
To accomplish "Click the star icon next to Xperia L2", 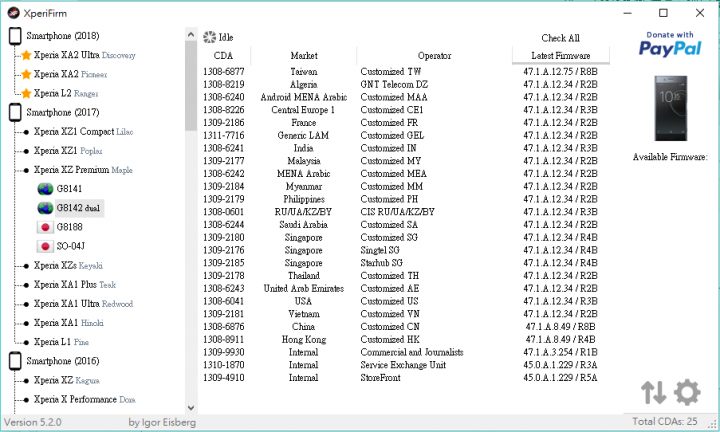I will click(26, 94).
